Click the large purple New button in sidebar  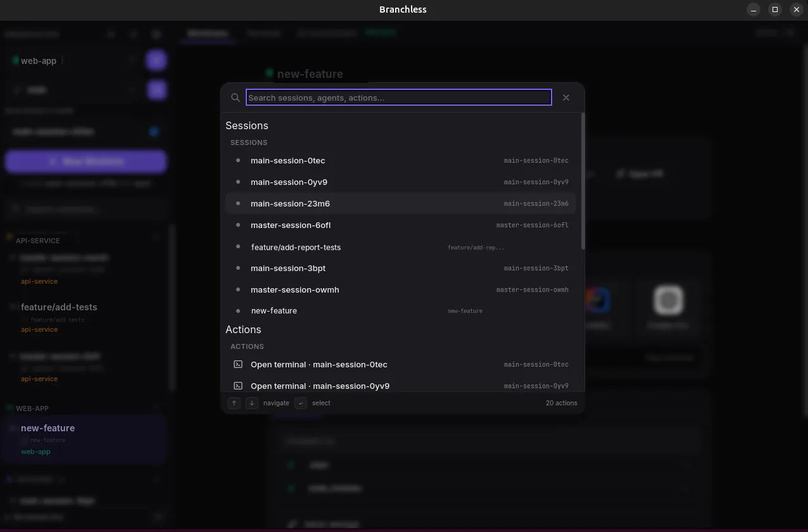click(x=86, y=161)
